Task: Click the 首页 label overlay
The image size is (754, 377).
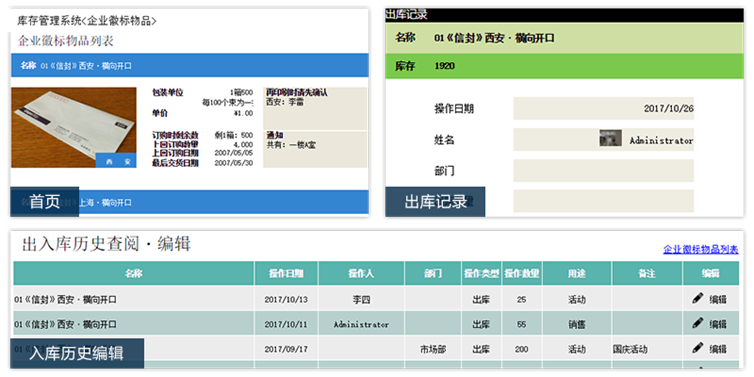Action: pos(44,201)
